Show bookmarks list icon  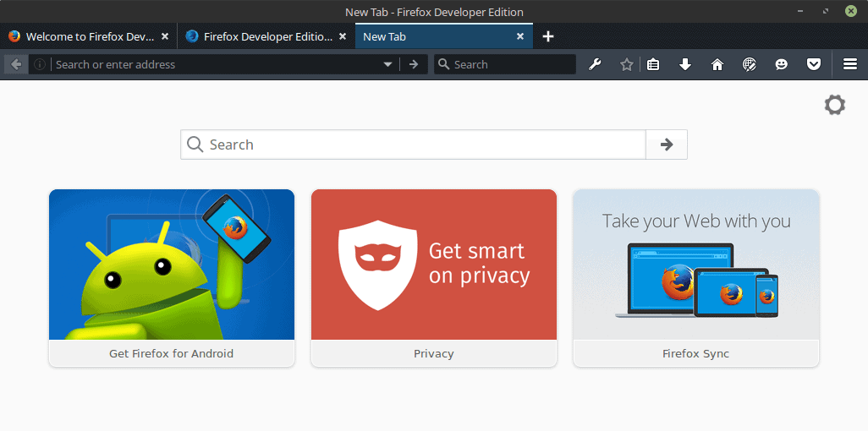(x=653, y=65)
